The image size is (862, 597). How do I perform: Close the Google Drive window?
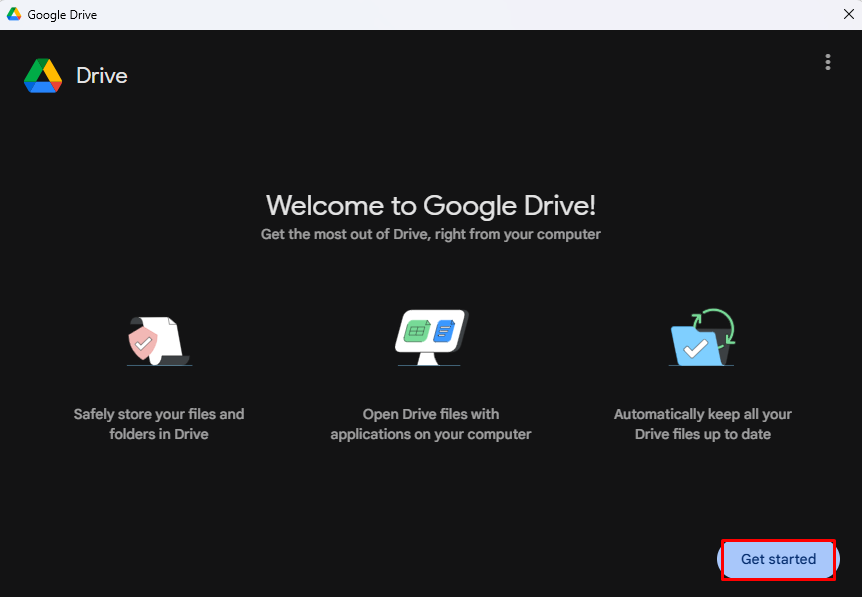pyautogui.click(x=848, y=14)
